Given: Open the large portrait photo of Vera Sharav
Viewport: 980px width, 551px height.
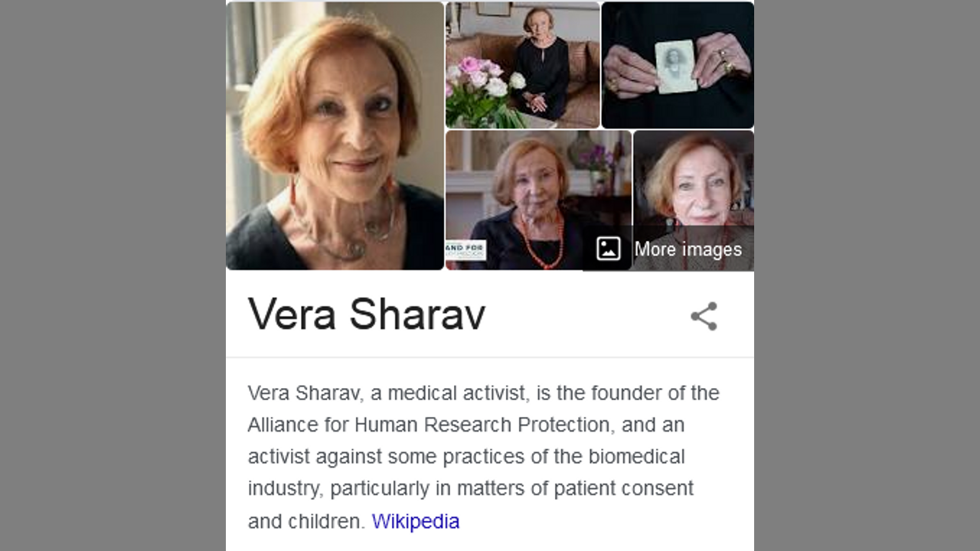Looking at the screenshot, I should [x=335, y=135].
